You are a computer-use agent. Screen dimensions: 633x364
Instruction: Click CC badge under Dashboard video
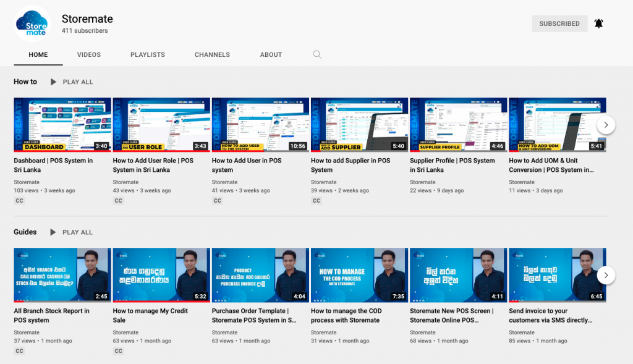(x=19, y=201)
